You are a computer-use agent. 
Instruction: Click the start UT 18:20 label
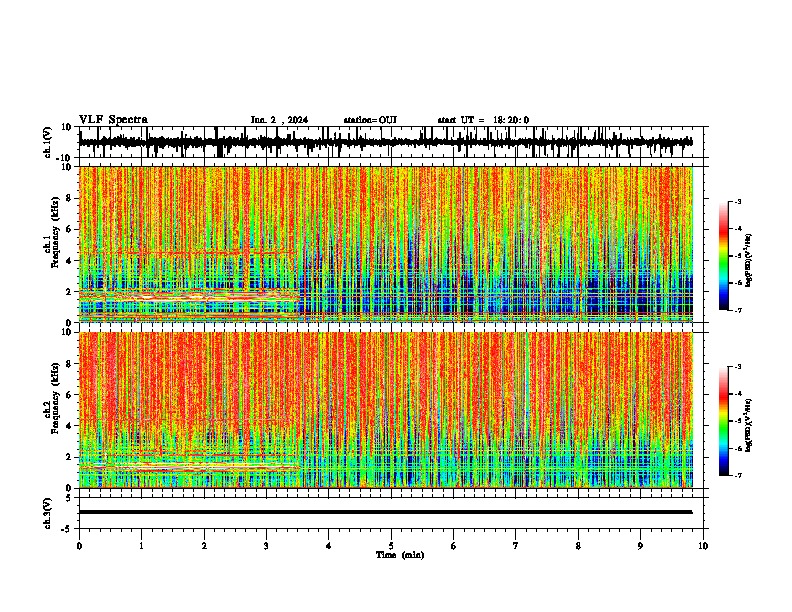point(483,120)
